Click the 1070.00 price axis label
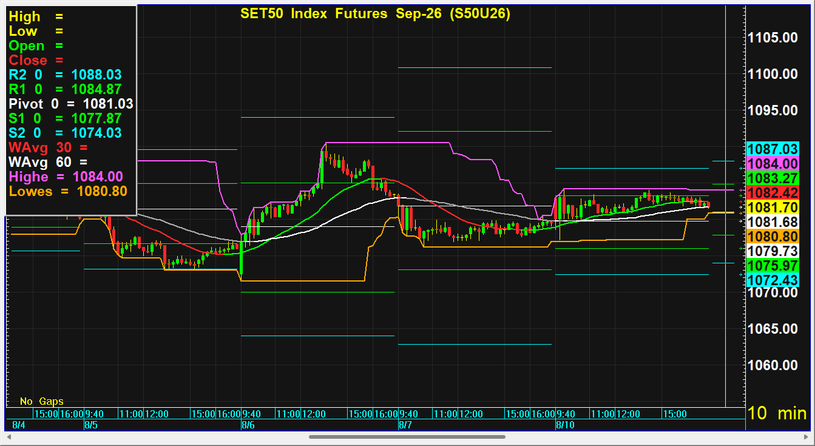 click(x=772, y=292)
